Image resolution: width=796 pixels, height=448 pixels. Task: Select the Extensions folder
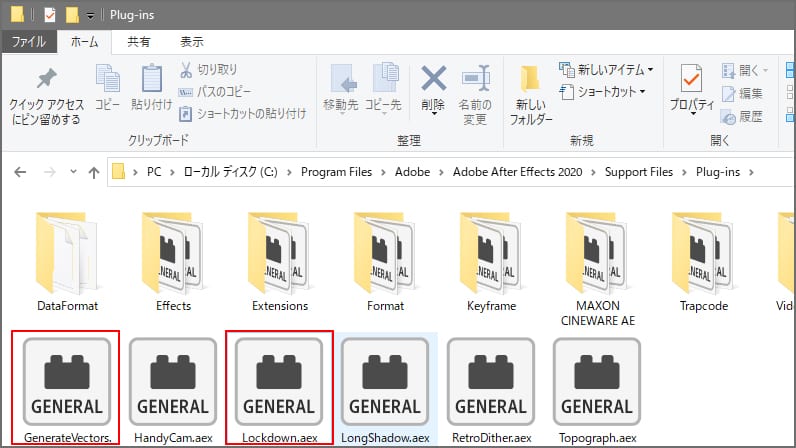280,262
